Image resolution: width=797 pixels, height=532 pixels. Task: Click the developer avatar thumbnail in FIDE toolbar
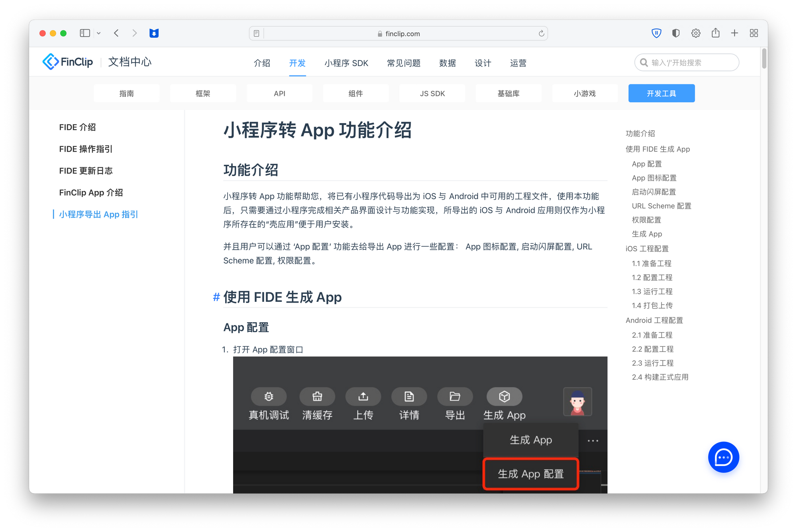point(578,401)
